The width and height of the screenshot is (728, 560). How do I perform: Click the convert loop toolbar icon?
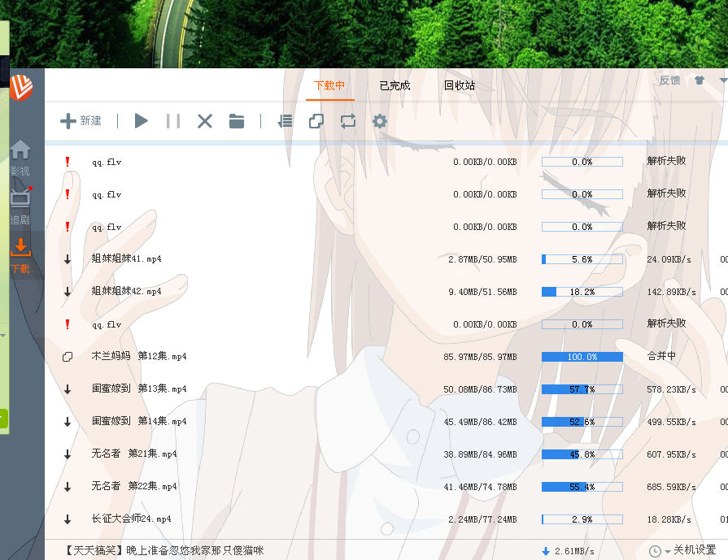coord(348,121)
